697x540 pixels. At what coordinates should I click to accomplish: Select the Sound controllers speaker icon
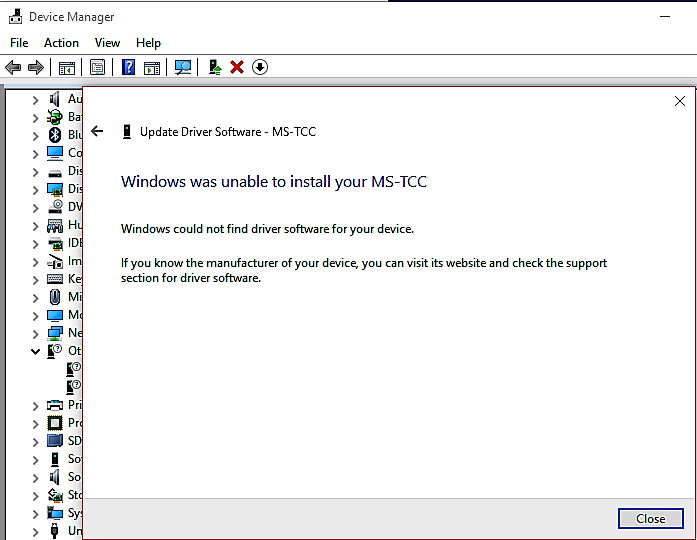55,477
